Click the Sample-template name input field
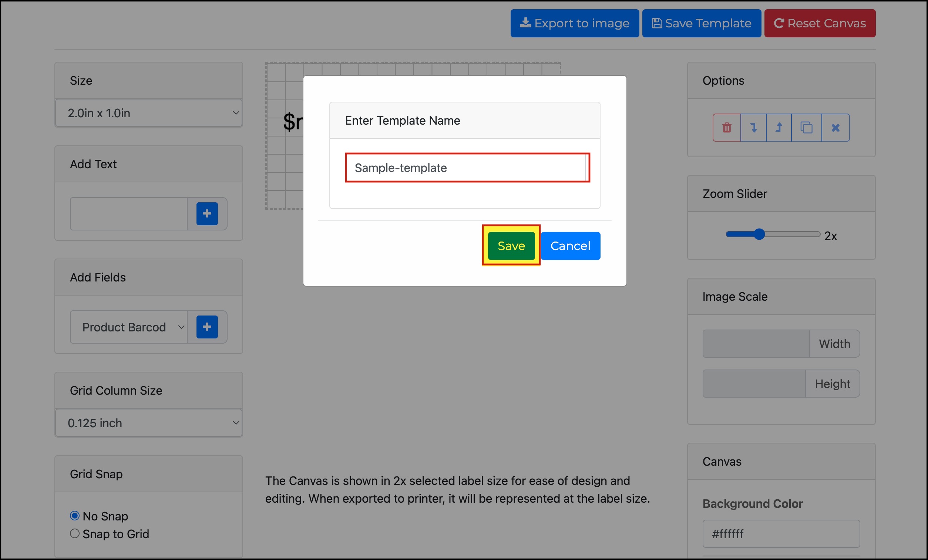 click(467, 168)
